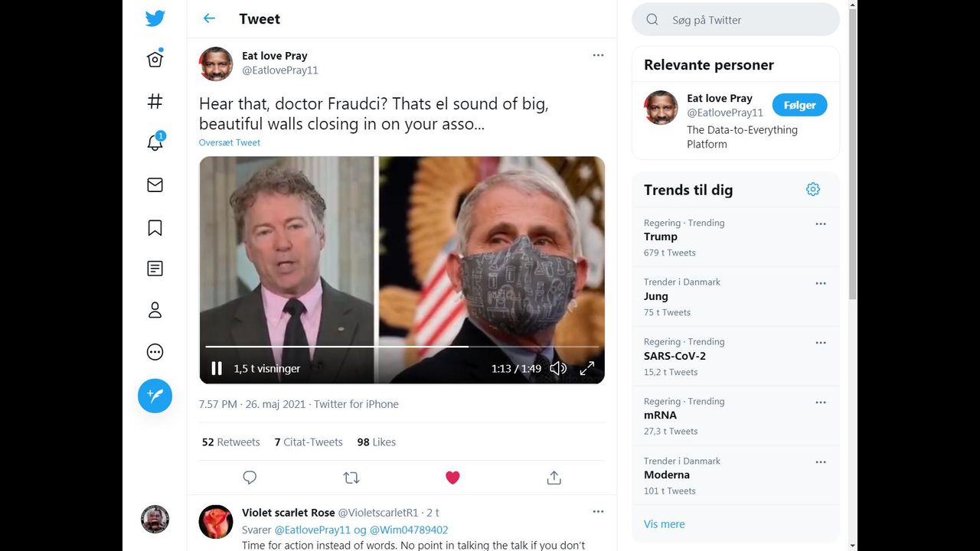Open more options for the main tweet
The height and width of the screenshot is (551, 980).
tap(598, 55)
